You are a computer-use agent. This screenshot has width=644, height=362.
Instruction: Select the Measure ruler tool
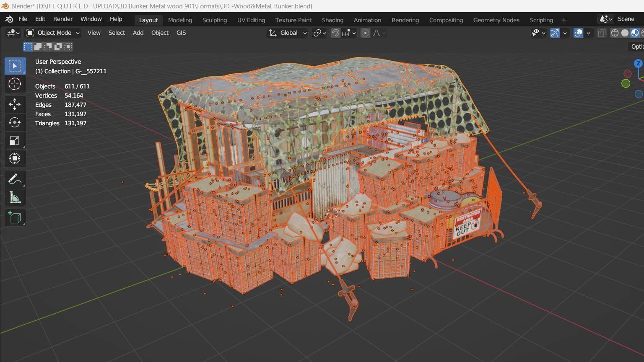click(15, 197)
